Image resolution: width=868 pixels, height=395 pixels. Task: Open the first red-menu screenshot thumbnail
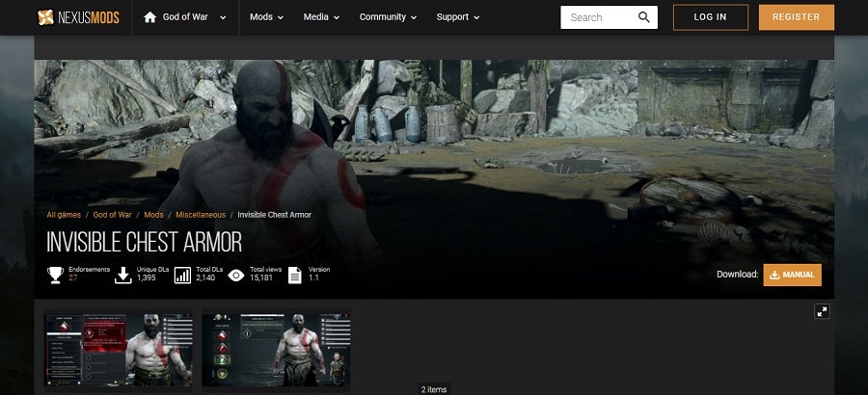tap(118, 348)
